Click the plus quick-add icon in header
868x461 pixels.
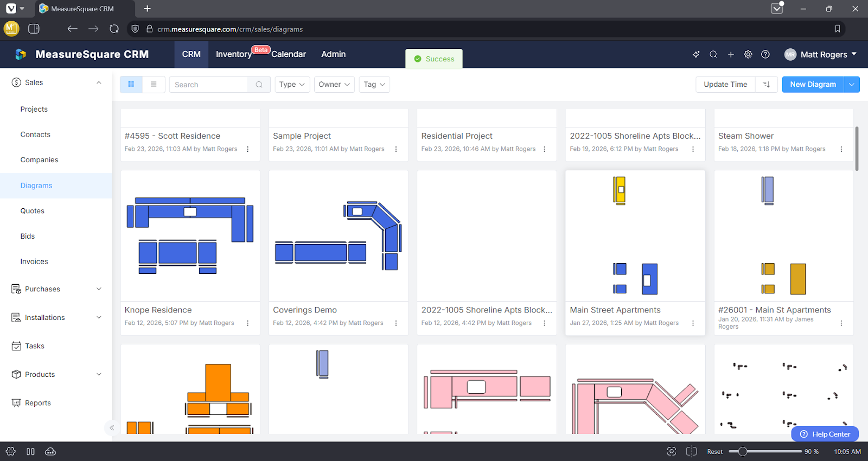(x=731, y=54)
